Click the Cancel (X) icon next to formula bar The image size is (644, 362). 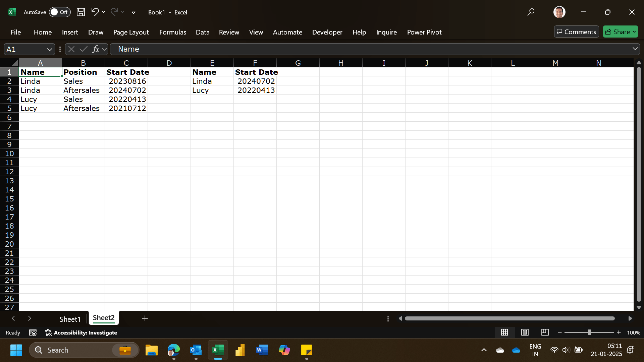pyautogui.click(x=71, y=49)
